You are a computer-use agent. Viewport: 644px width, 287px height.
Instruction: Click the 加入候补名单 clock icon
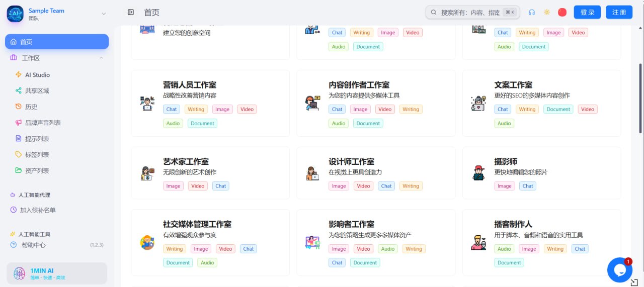pos(14,210)
